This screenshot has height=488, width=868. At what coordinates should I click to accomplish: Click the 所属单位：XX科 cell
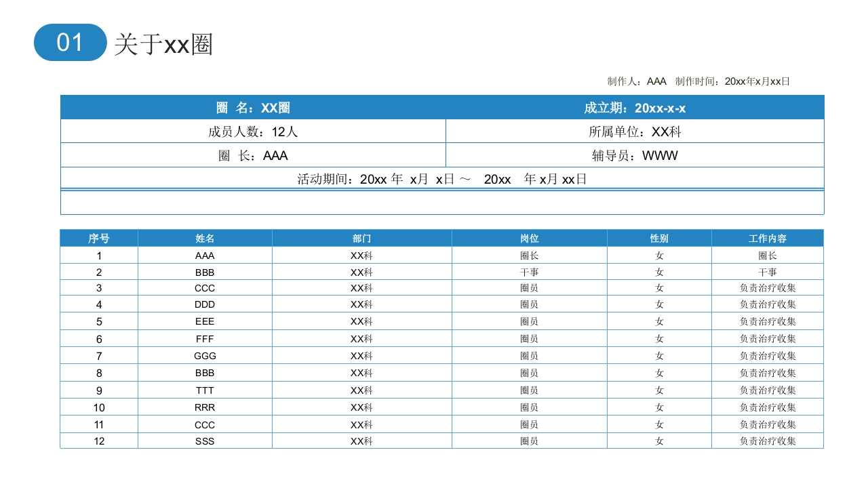point(635,131)
